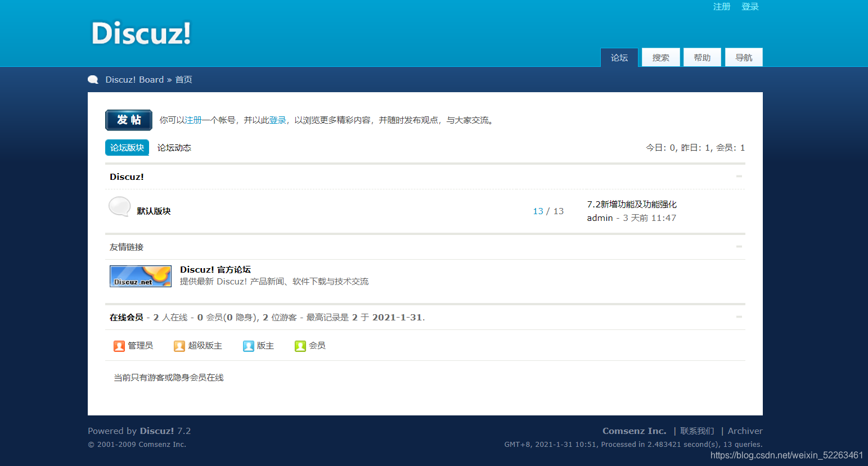Click 当前只有游客或隐身会员在线 text
This screenshot has width=868, height=466.
point(169,378)
